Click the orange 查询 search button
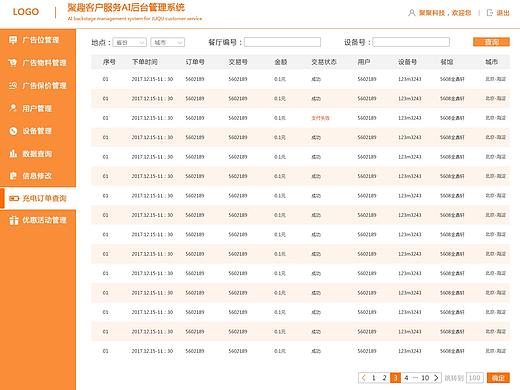 click(x=491, y=42)
